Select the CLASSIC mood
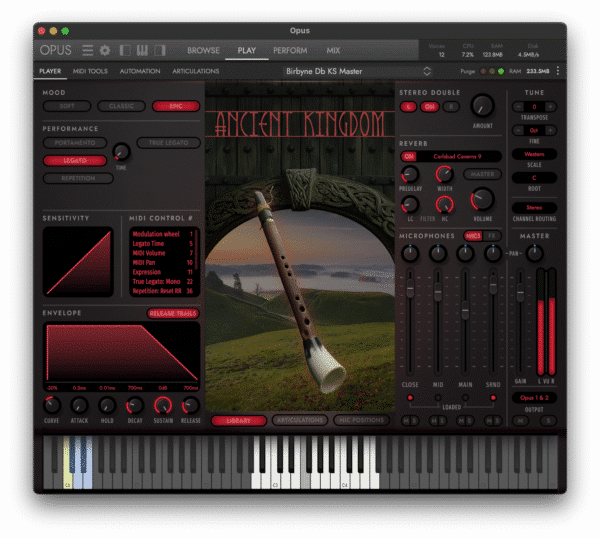600x538 pixels. point(121,106)
